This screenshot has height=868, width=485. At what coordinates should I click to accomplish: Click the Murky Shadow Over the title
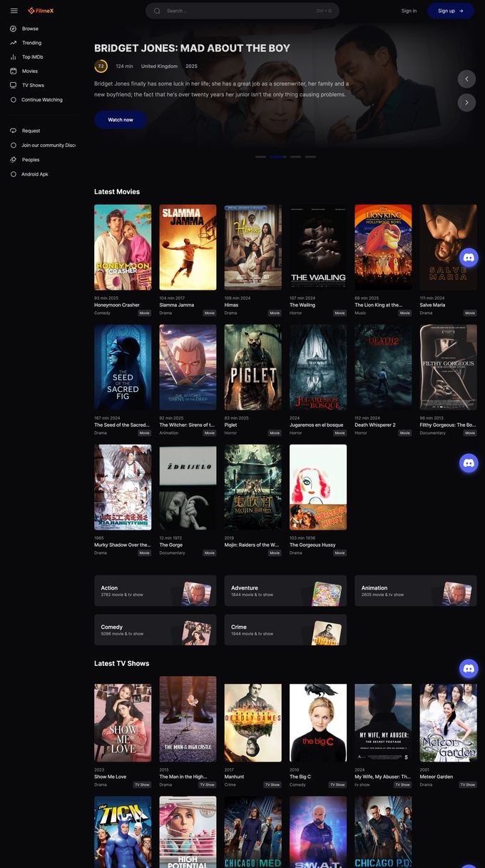[x=123, y=545]
